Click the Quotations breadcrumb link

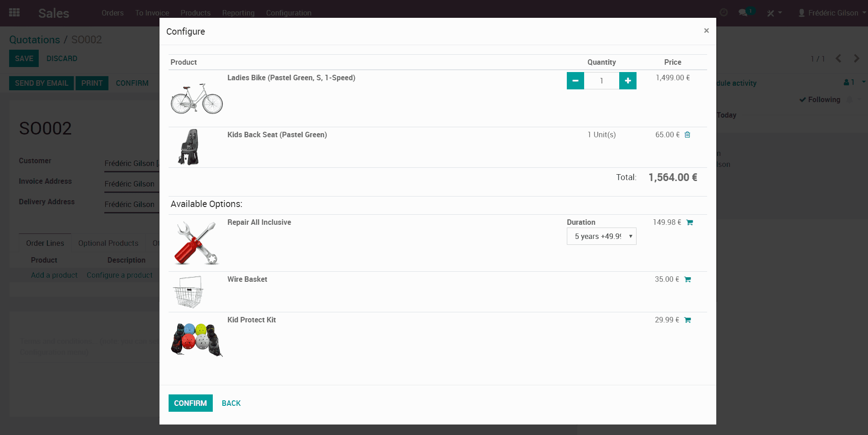click(35, 40)
